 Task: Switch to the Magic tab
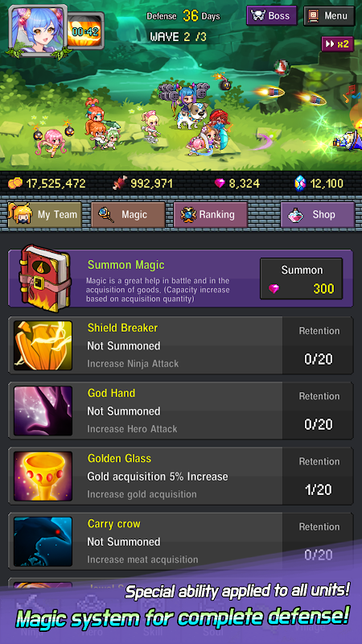(128, 214)
